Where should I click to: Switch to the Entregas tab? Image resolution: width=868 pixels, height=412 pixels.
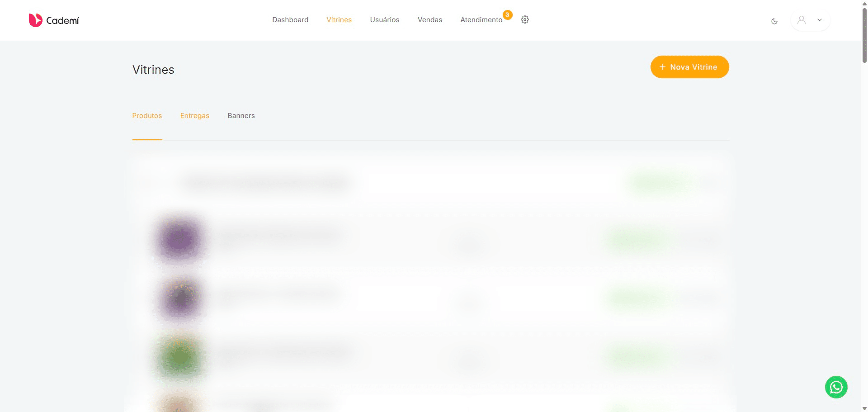[195, 116]
